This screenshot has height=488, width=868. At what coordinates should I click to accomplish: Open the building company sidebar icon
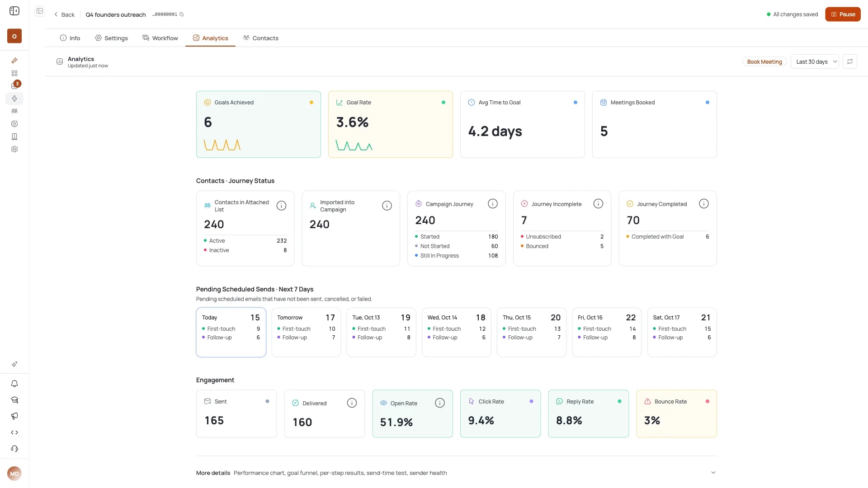point(14,136)
